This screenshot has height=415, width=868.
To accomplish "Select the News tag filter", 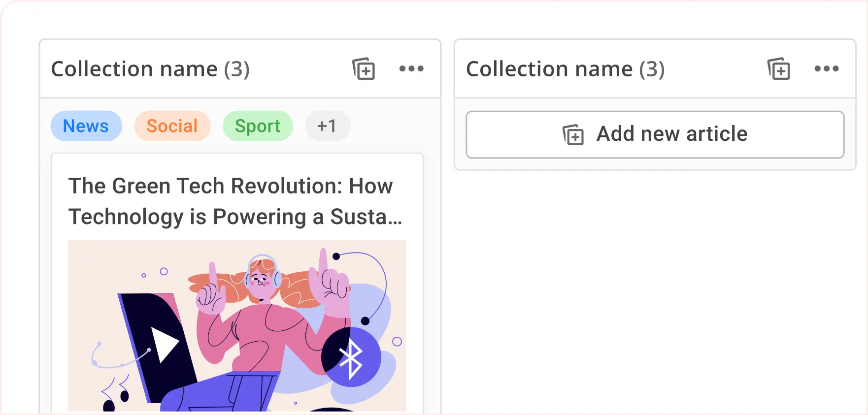I will 86,126.
